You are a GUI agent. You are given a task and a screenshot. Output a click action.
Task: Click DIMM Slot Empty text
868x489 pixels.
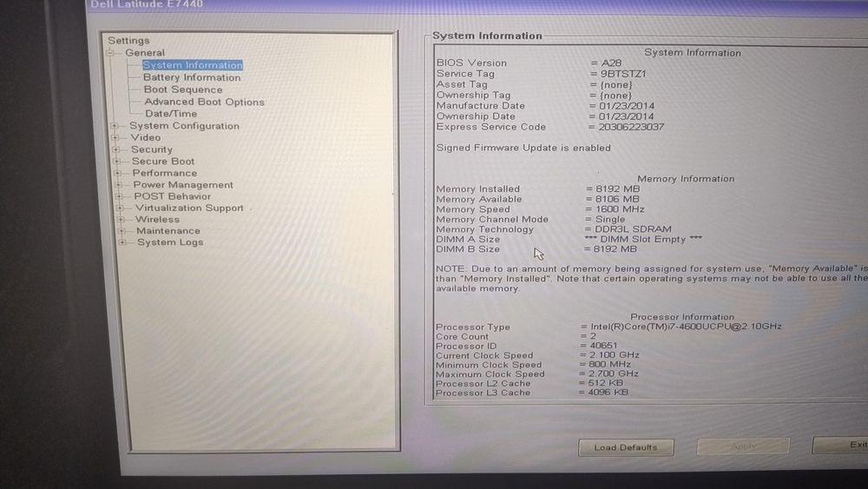coord(643,239)
